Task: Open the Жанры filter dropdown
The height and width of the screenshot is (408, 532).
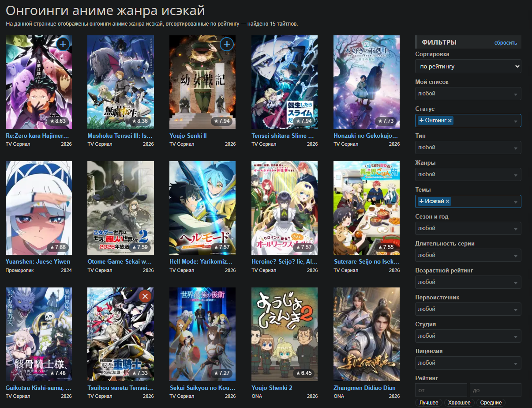Action: coord(468,174)
